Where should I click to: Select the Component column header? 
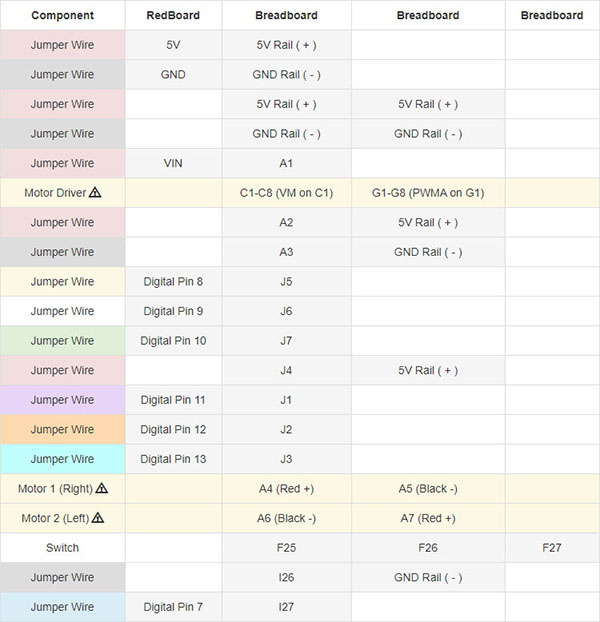[63, 15]
